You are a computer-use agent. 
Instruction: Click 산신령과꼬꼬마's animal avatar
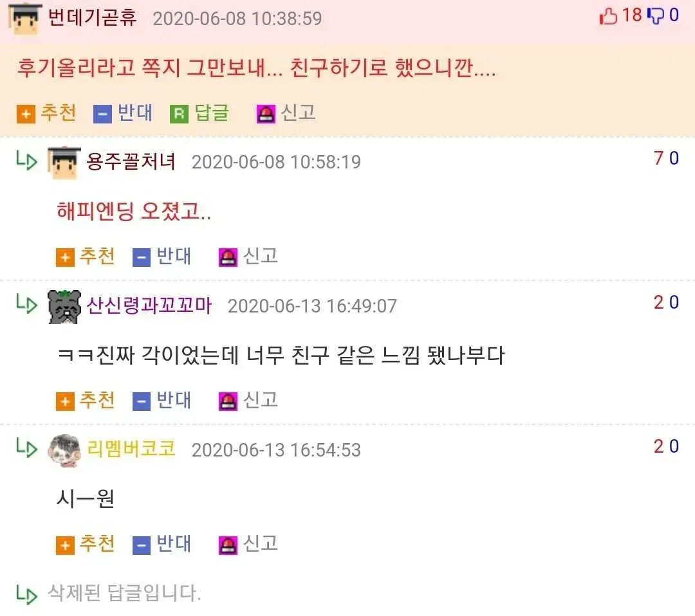(64, 307)
